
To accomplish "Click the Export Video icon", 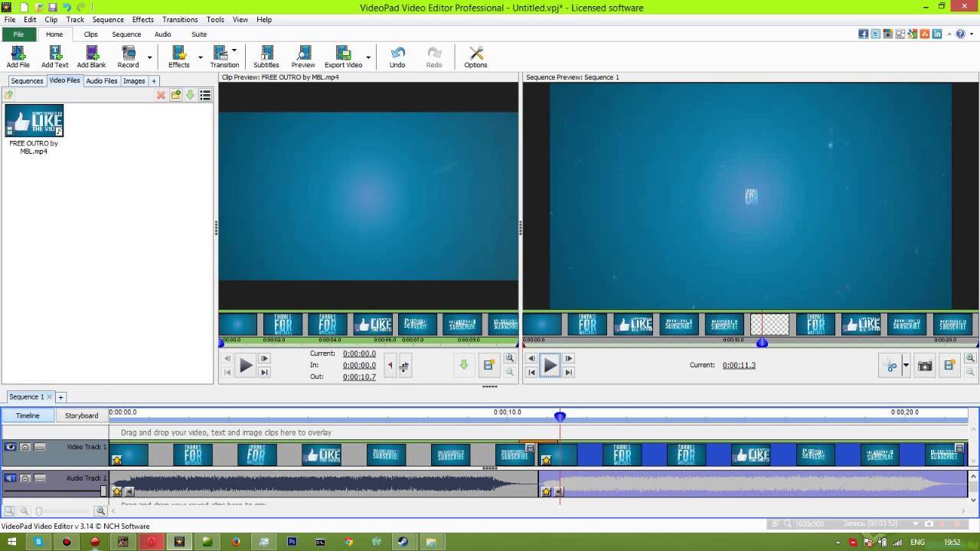I will point(343,57).
